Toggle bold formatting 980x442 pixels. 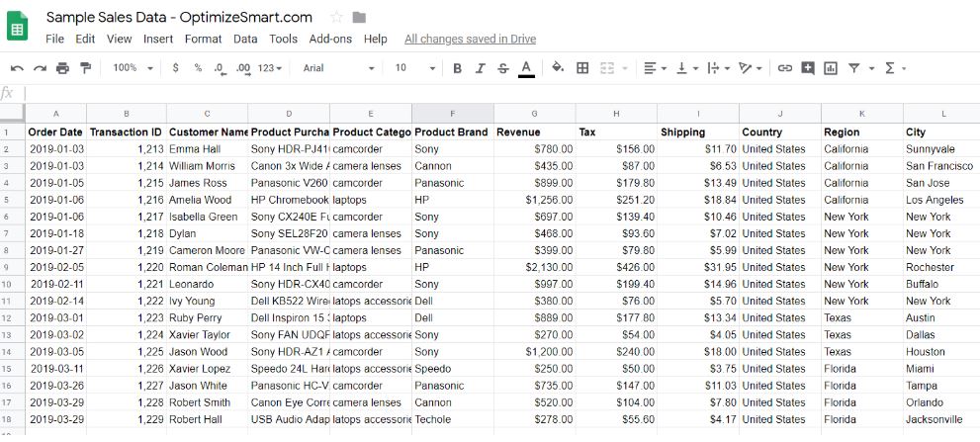[457, 68]
